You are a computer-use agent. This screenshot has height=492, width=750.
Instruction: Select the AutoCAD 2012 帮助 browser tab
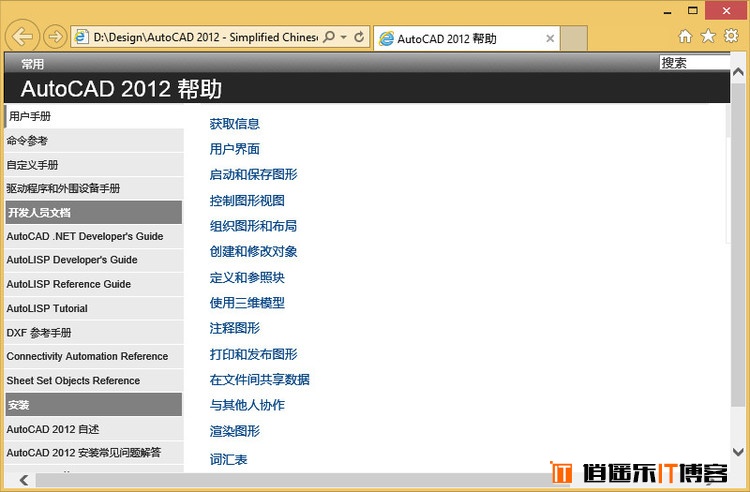466,38
